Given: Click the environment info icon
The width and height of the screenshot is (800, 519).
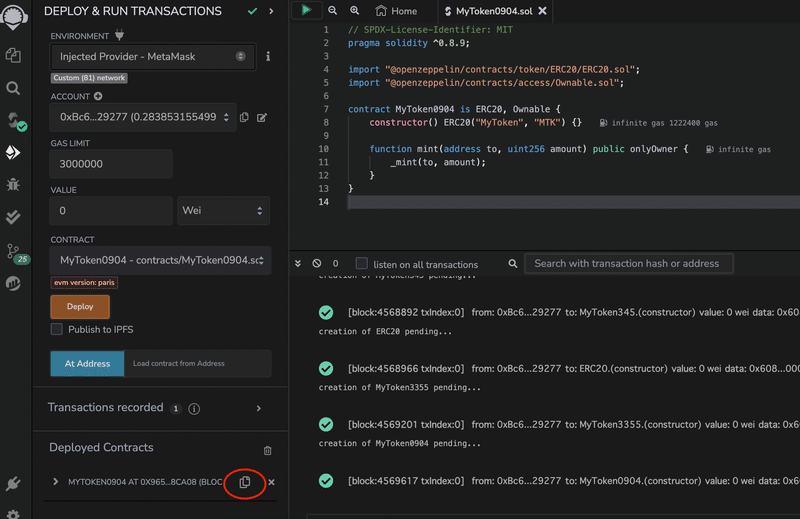Looking at the screenshot, I should [x=268, y=57].
